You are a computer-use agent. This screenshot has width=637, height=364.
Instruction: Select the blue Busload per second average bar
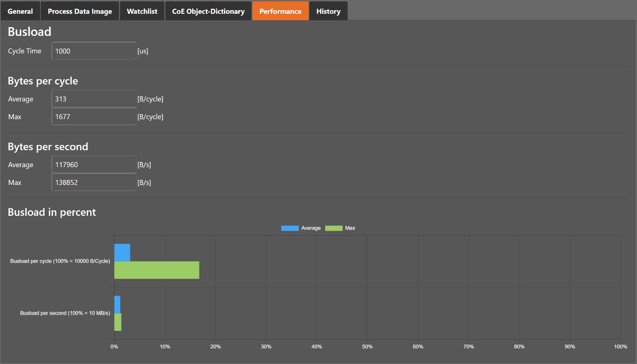(117, 305)
